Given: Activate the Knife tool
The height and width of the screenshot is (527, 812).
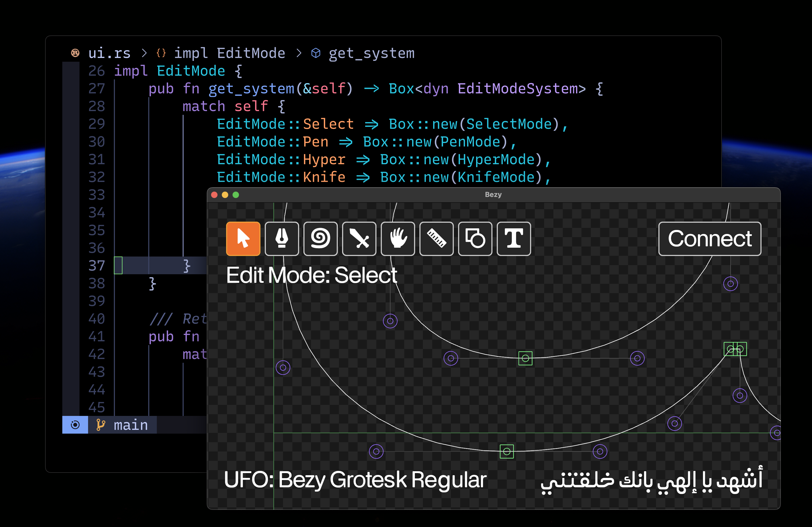Looking at the screenshot, I should tap(359, 239).
